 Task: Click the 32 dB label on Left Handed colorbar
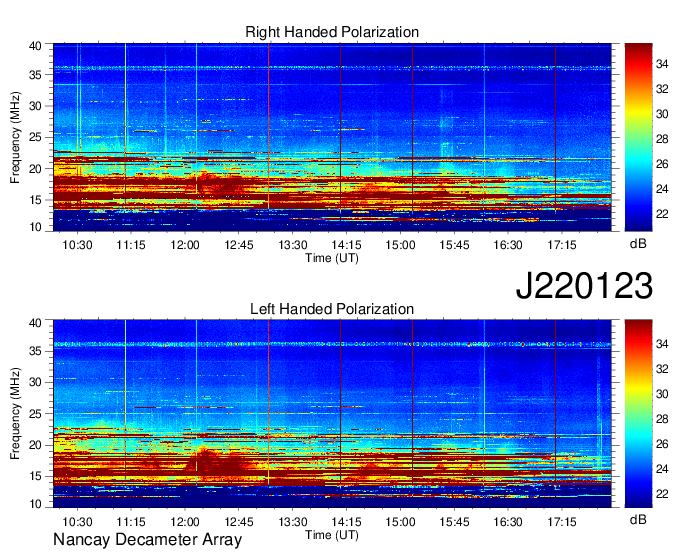(x=662, y=369)
